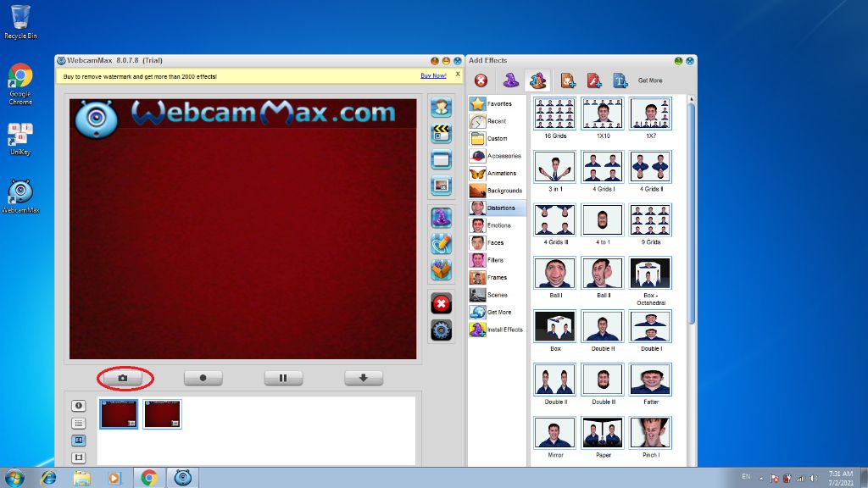This screenshot has height=488, width=868.
Task: Apply the Box - Octahedral effect
Action: 650,273
